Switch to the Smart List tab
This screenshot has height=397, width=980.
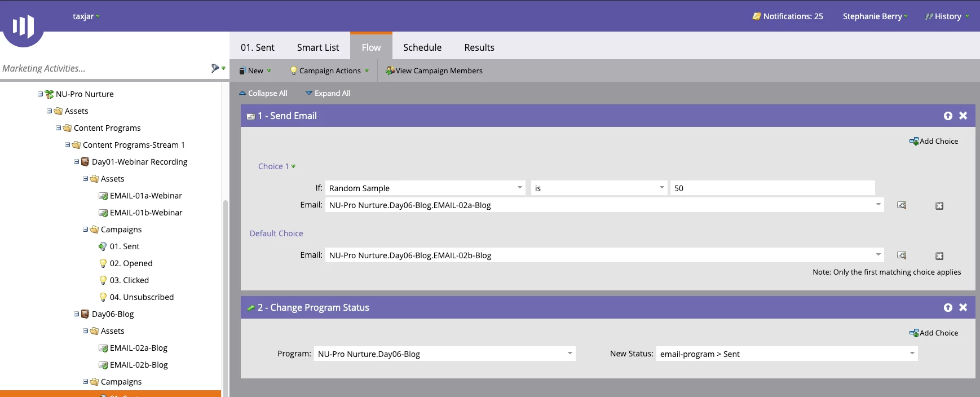(x=318, y=47)
